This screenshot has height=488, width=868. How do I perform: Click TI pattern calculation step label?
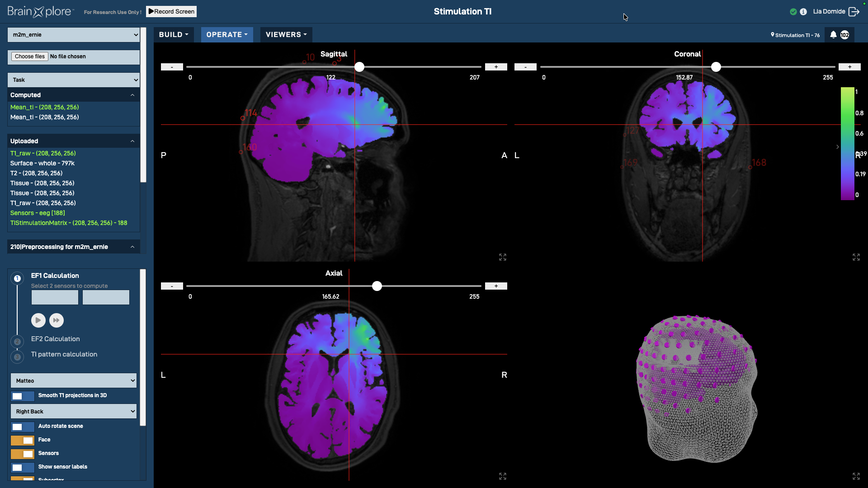pyautogui.click(x=64, y=354)
